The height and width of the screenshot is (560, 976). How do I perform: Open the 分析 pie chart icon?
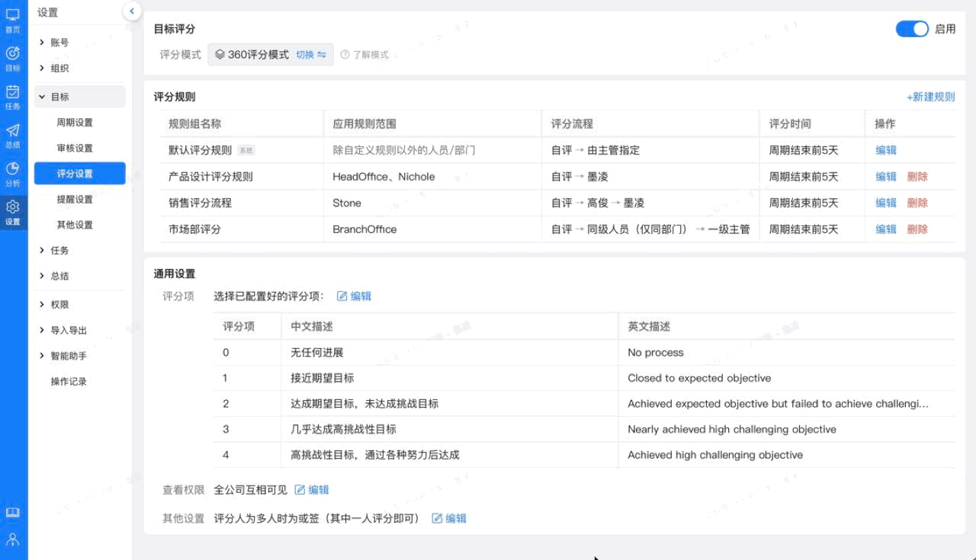(13, 173)
